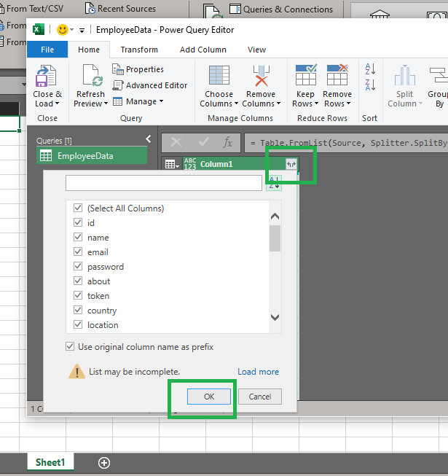Viewport: 448px width, 476px height.
Task: Click Queries & Connections in Excel ribbon
Action: pos(281,9)
